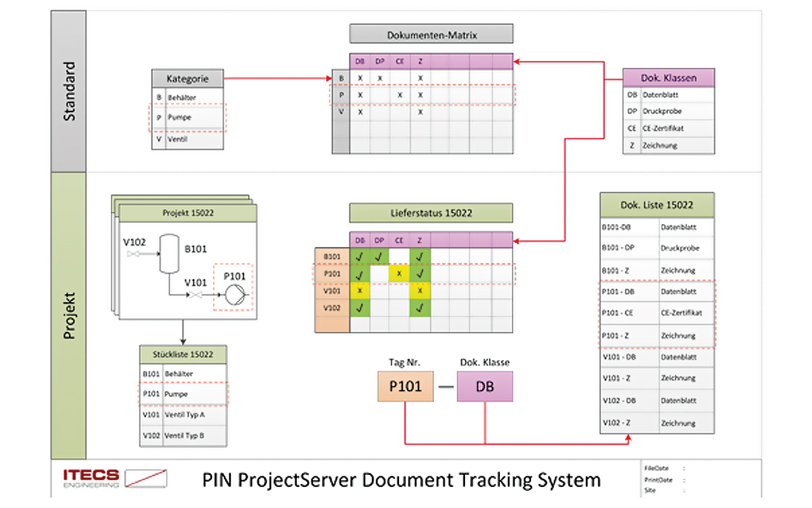Click the purple DB Dok. Klasse box
This screenshot has height=508, width=812.
[485, 387]
